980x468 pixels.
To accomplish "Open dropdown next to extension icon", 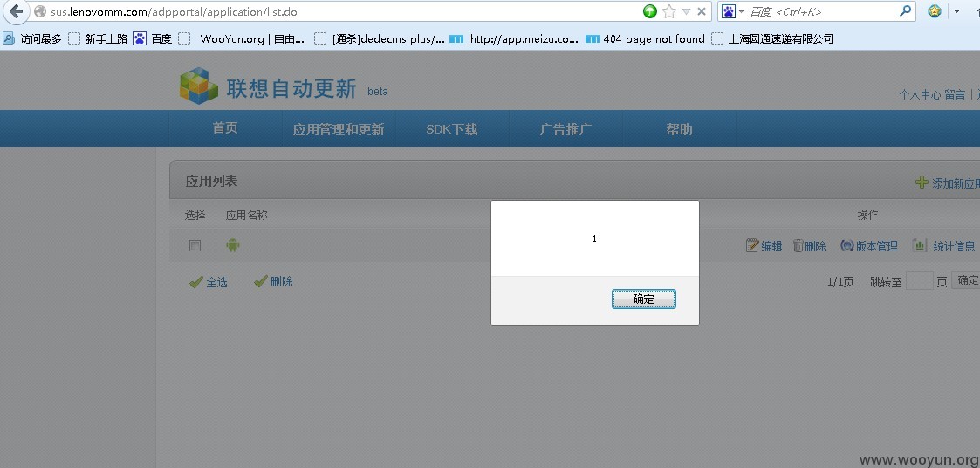I will (x=956, y=11).
